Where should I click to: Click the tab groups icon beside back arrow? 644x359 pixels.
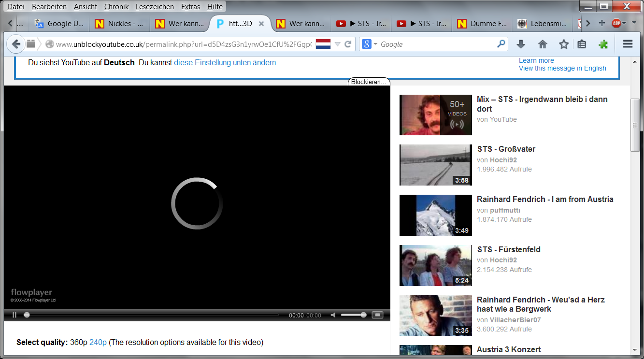[x=31, y=44]
